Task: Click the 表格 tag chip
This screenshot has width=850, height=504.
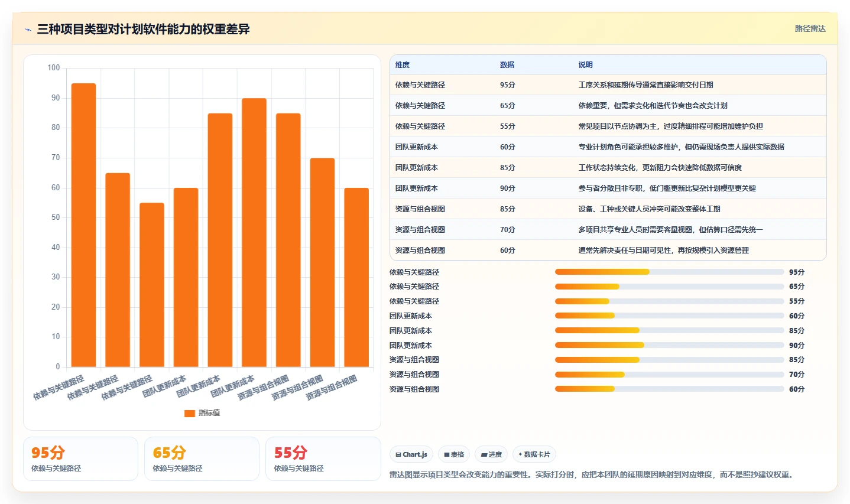Action: tap(454, 455)
